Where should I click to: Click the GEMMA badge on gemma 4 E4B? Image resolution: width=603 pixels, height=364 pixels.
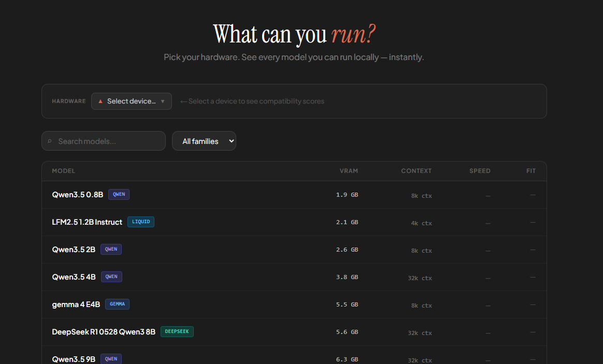pos(117,304)
